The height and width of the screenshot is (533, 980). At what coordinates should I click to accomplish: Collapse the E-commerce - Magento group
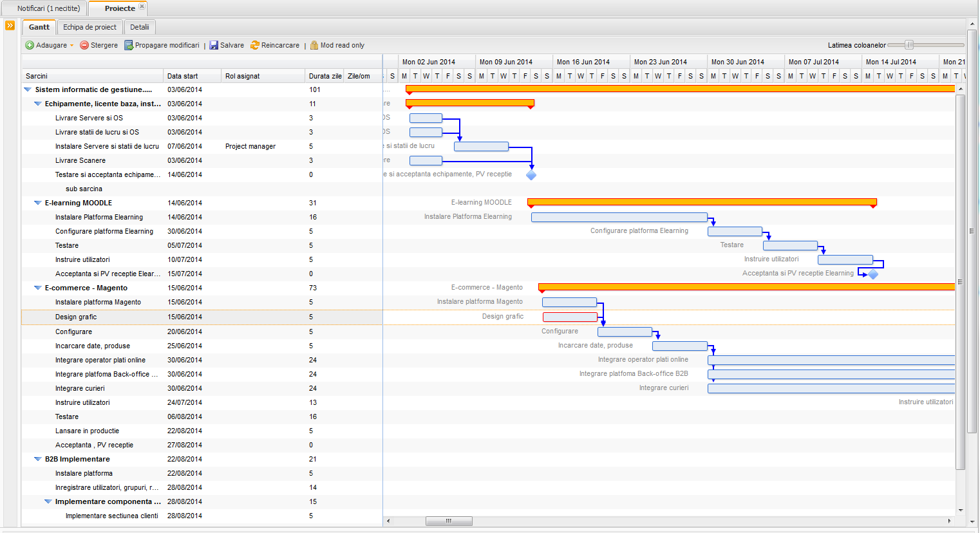pos(38,288)
